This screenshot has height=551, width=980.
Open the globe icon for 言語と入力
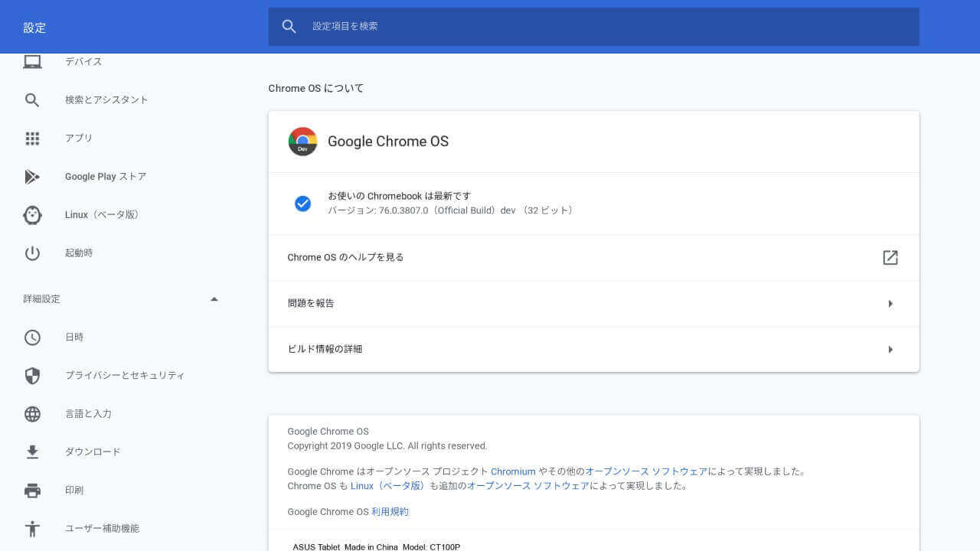click(32, 414)
